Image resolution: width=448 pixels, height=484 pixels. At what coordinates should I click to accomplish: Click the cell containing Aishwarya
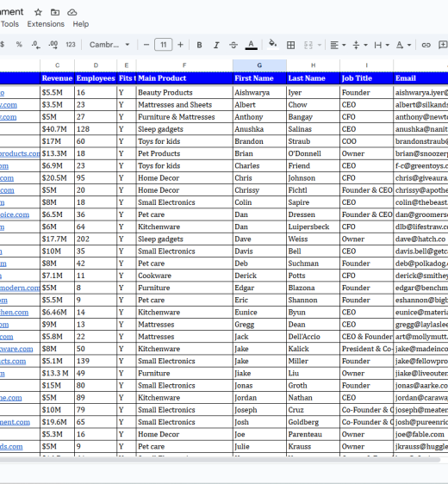pos(259,93)
